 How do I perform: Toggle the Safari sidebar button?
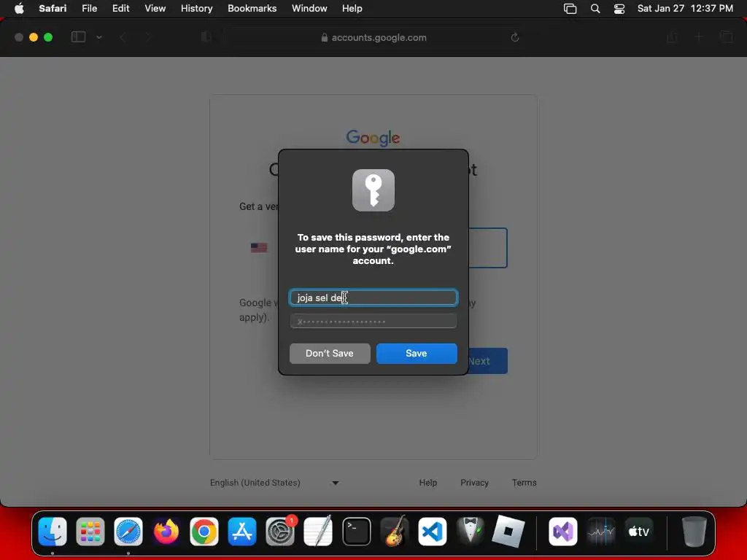[x=78, y=37]
